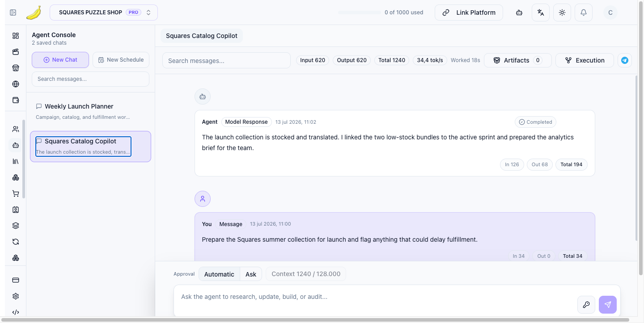Image resolution: width=644 pixels, height=323 pixels.
Task: Click the key icon in composer
Action: tap(586, 305)
